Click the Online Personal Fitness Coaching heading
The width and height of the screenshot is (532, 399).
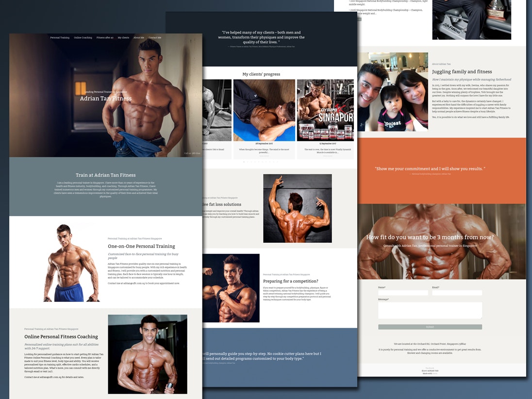tap(61, 336)
